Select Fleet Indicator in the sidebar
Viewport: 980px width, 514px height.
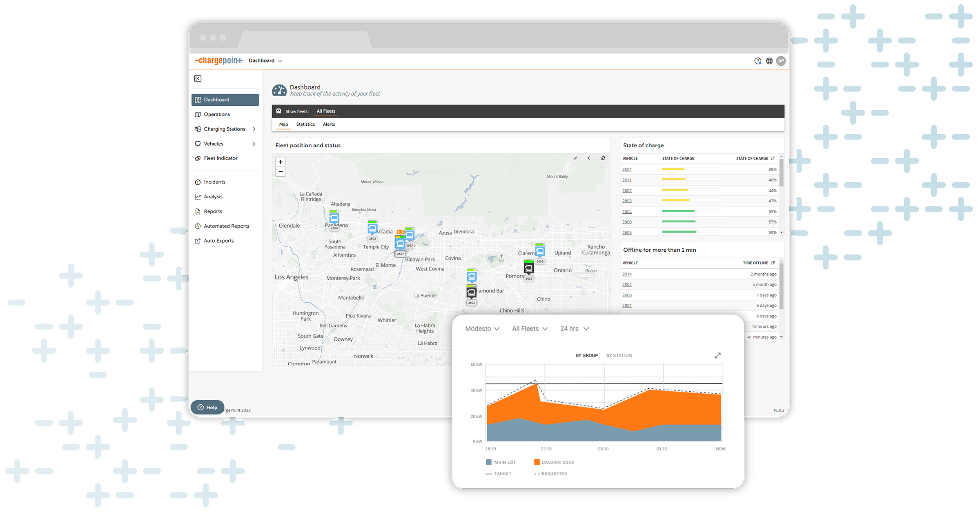221,158
